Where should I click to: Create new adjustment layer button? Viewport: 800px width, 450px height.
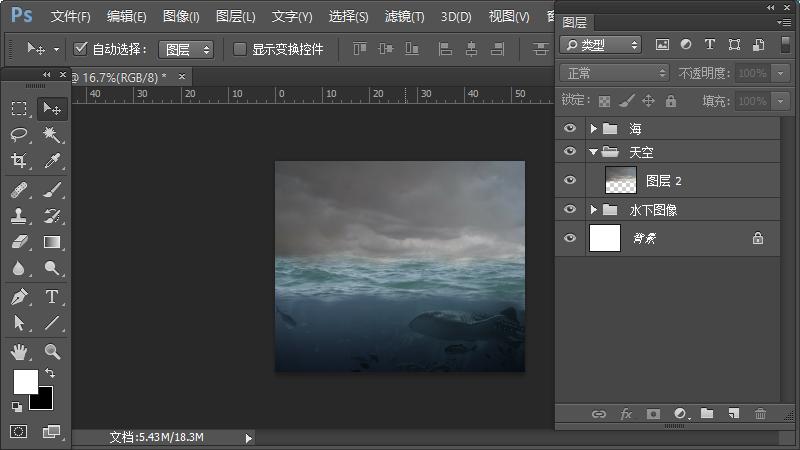point(680,414)
